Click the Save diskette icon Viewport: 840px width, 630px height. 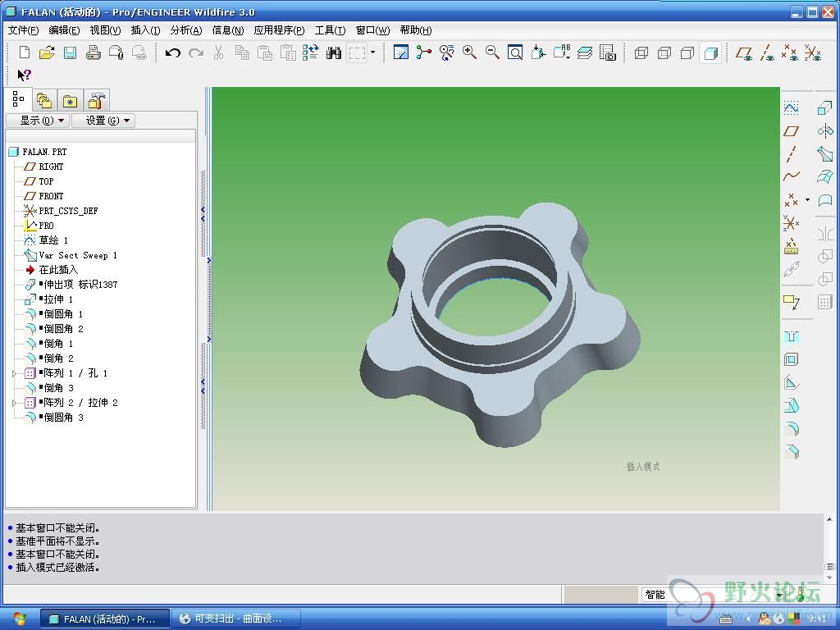pyautogui.click(x=70, y=52)
